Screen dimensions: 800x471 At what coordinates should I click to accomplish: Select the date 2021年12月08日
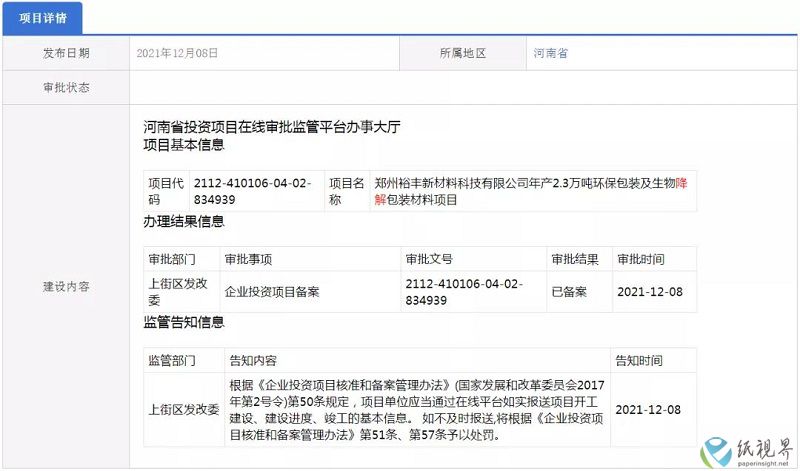177,53
